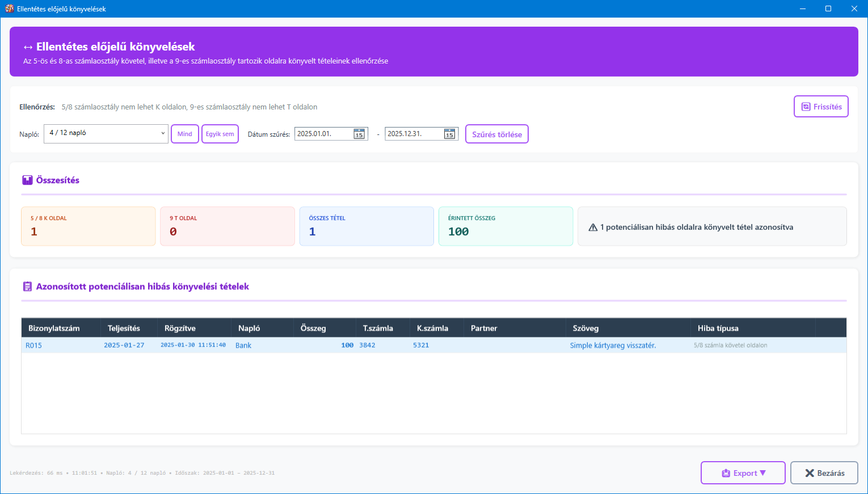Close the dialog with Bezárás

tap(824, 473)
